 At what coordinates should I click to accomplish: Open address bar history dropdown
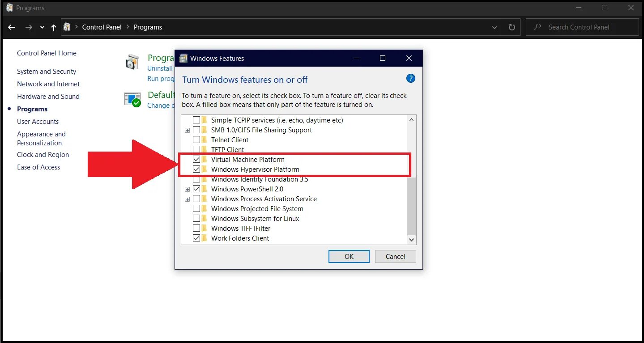click(495, 27)
